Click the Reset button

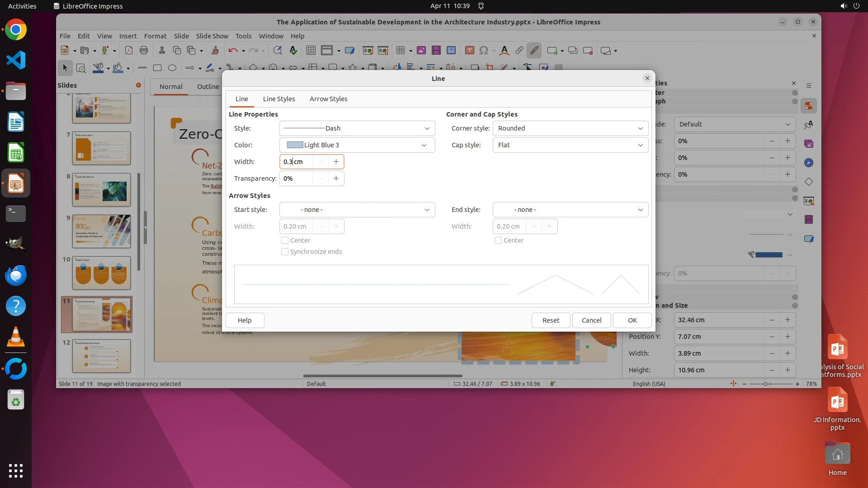[551, 320]
